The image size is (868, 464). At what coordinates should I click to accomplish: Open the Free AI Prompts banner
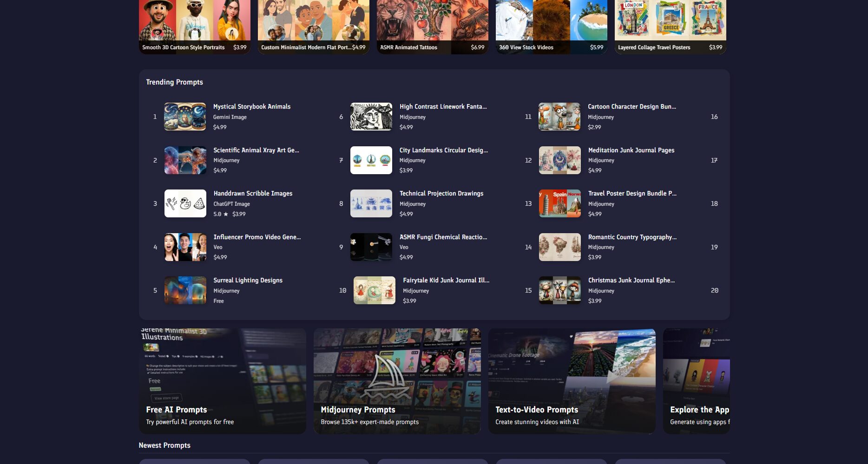223,381
